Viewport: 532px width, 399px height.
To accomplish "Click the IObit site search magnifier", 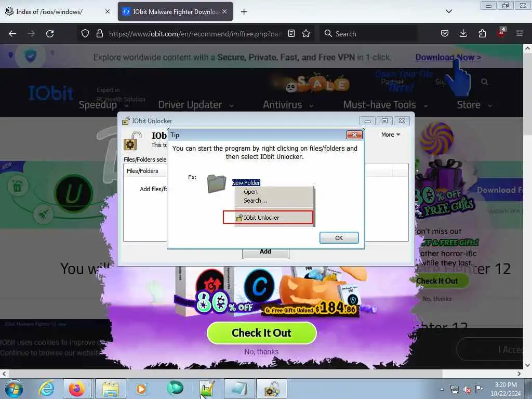I will 485,82.
